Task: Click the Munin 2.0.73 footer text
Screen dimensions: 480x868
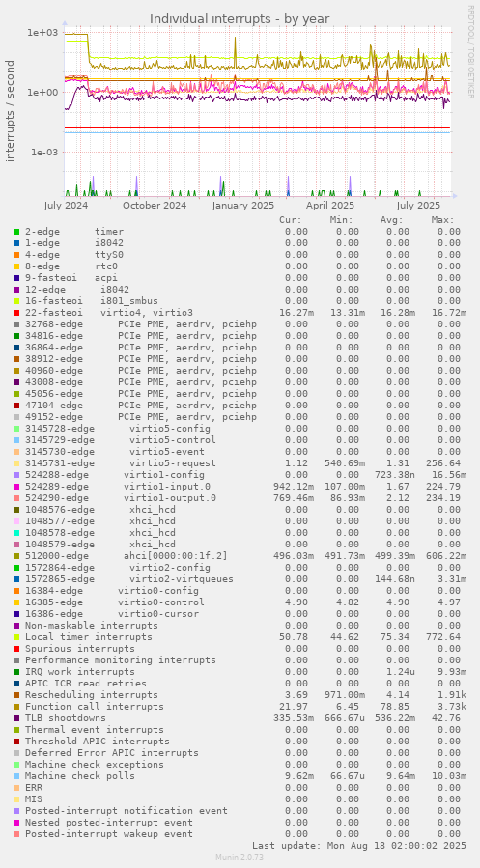Action: 240,857
